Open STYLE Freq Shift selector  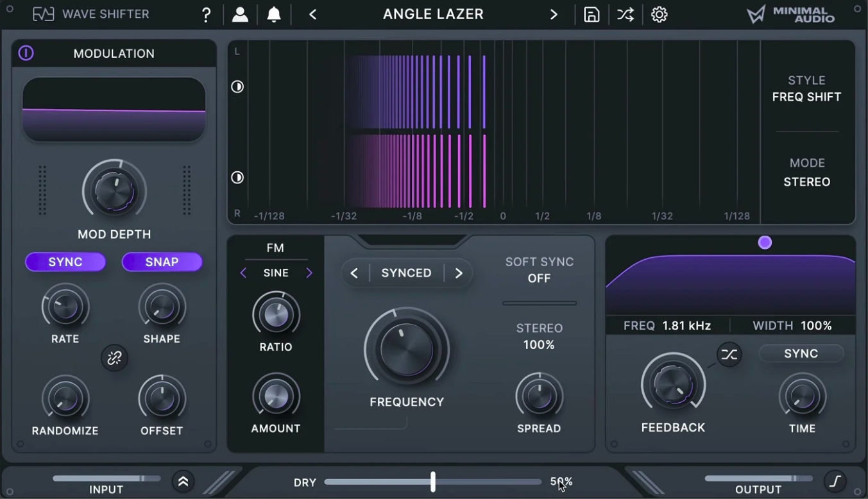tap(806, 89)
